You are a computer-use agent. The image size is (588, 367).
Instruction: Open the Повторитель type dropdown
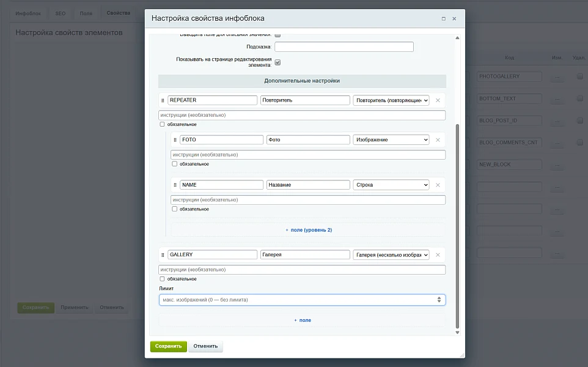click(x=391, y=100)
